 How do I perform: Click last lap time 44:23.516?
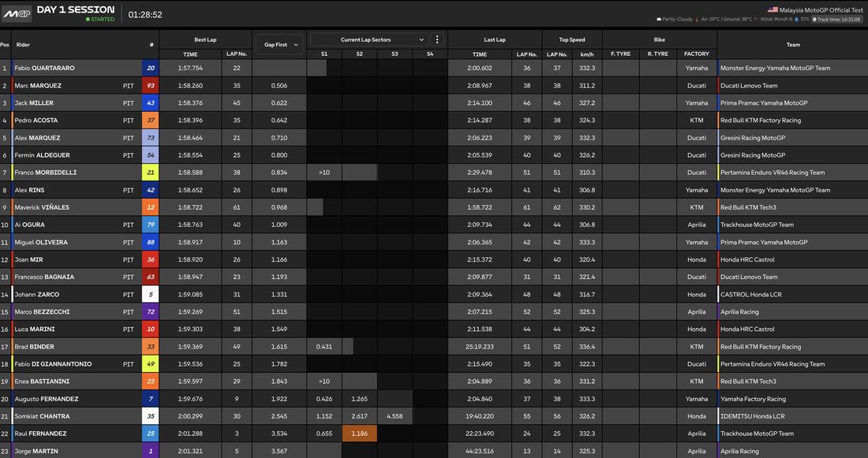[x=480, y=452]
